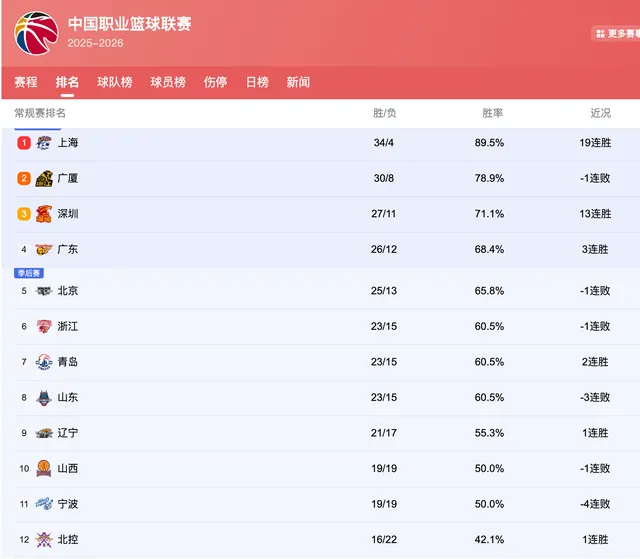This screenshot has width=640, height=559.
Task: Open the 广厦 team name link
Action: (68, 178)
